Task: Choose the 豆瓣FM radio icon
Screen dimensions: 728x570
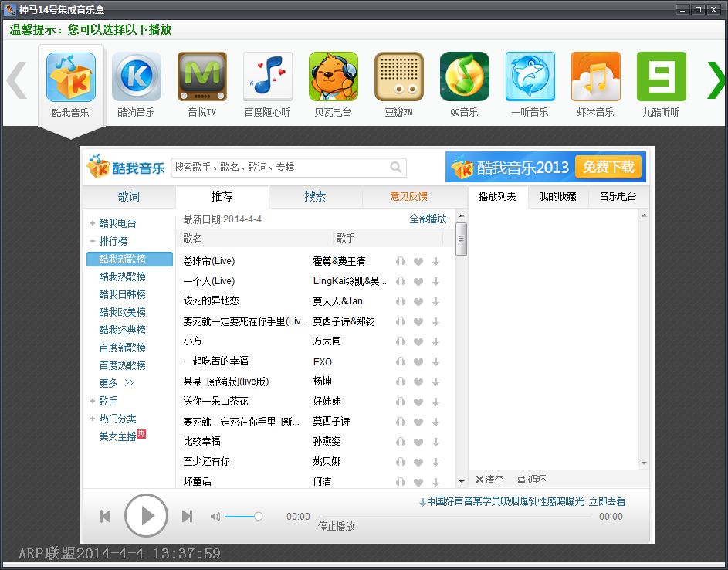Action: click(x=398, y=77)
